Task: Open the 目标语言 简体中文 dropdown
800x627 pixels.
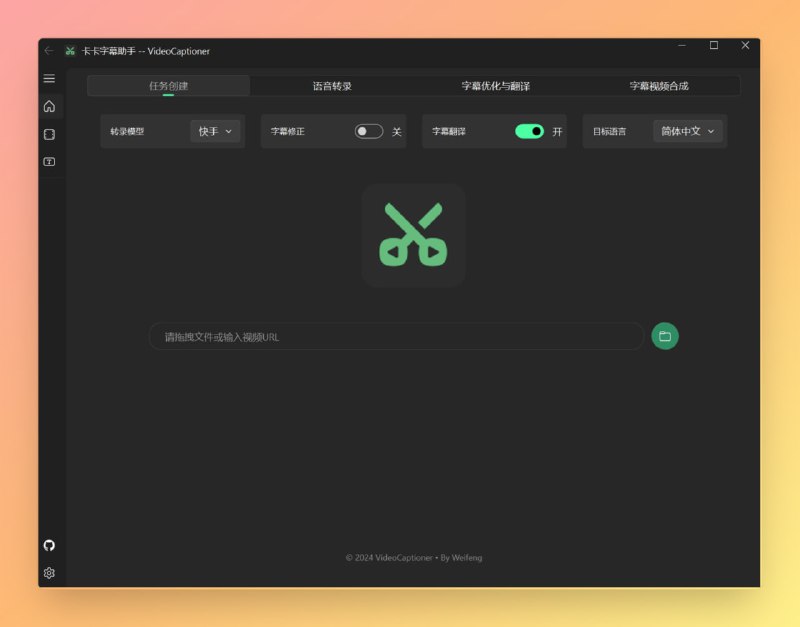Action: [x=688, y=131]
